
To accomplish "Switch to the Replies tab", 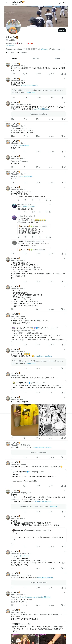I will pos(36,58).
